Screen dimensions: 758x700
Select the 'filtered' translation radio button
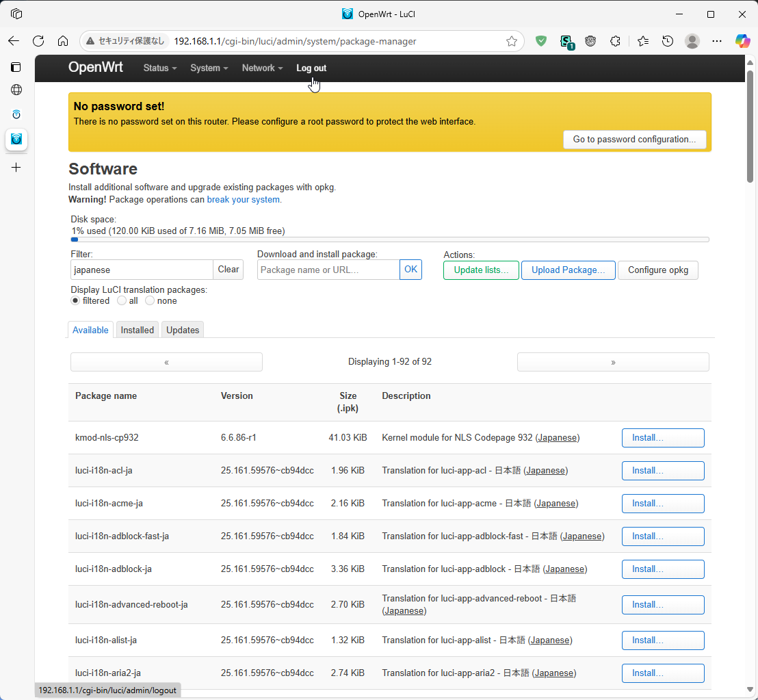pos(75,300)
